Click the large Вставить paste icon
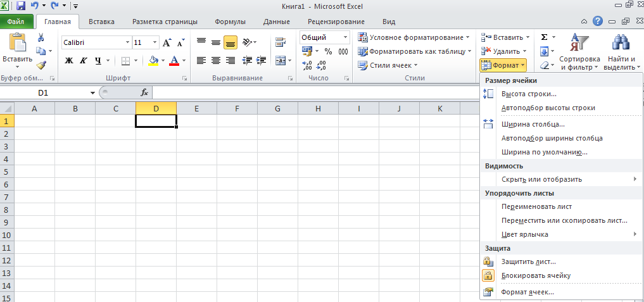Screen dimensions: 644x302 17,43
